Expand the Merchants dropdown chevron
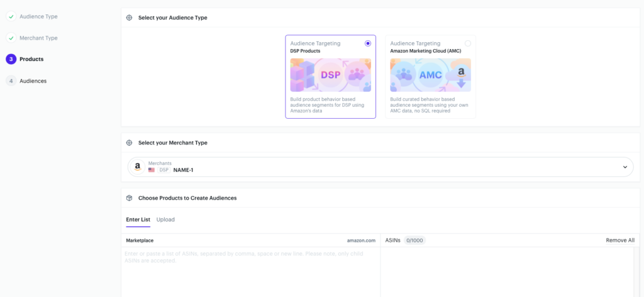644x297 pixels. [x=625, y=167]
